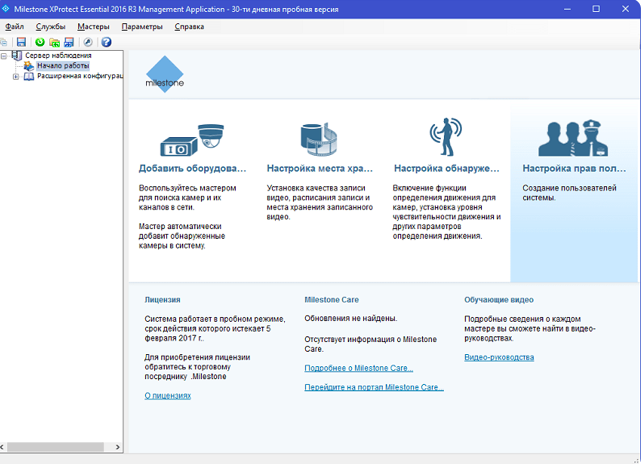Click the Сервер наблюдения server icon in the tree
Screen dimensions: 641x464
(17, 55)
